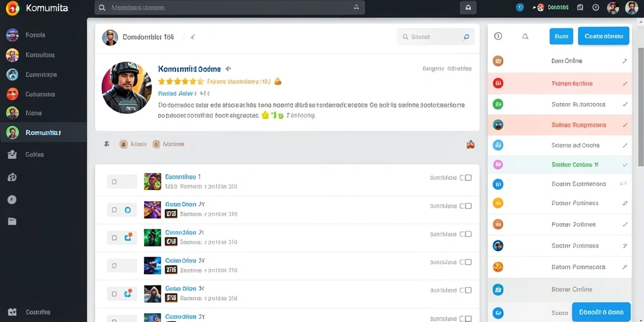The height and width of the screenshot is (322, 644).
Task: Tick the checkbox in the blue glowing thumbnail row
Action: pos(468,262)
